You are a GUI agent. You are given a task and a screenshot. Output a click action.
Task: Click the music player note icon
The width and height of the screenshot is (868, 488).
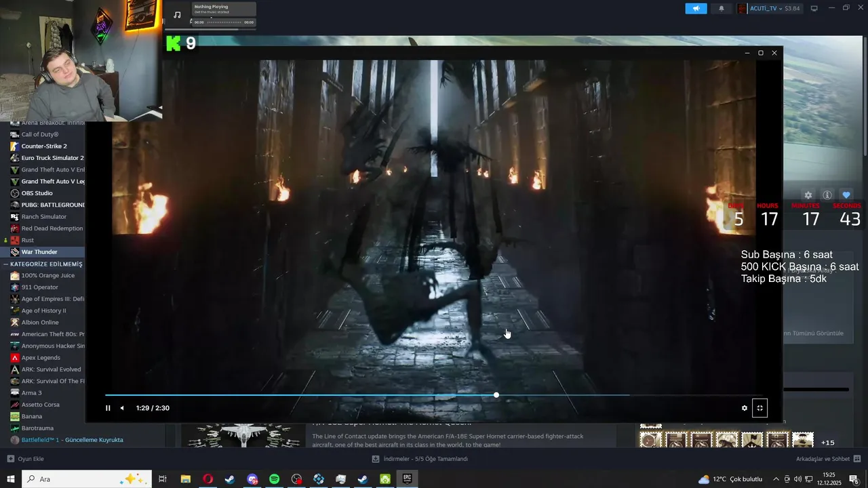(177, 15)
